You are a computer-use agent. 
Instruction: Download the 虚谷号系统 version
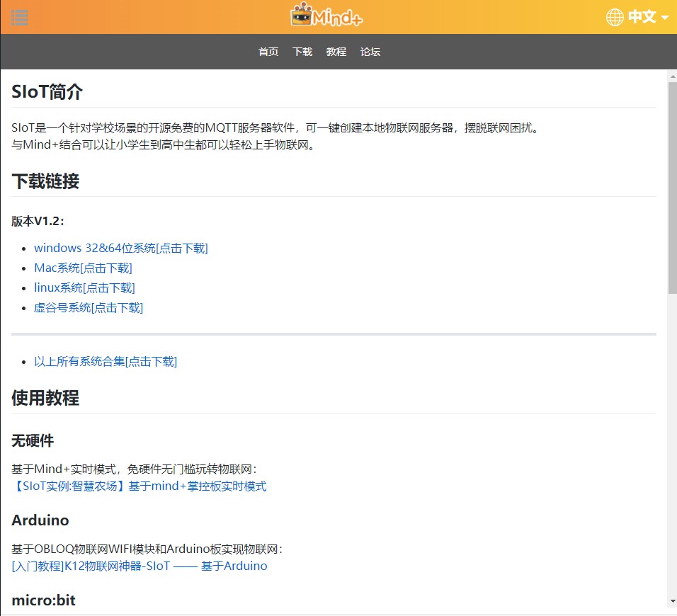(x=89, y=308)
